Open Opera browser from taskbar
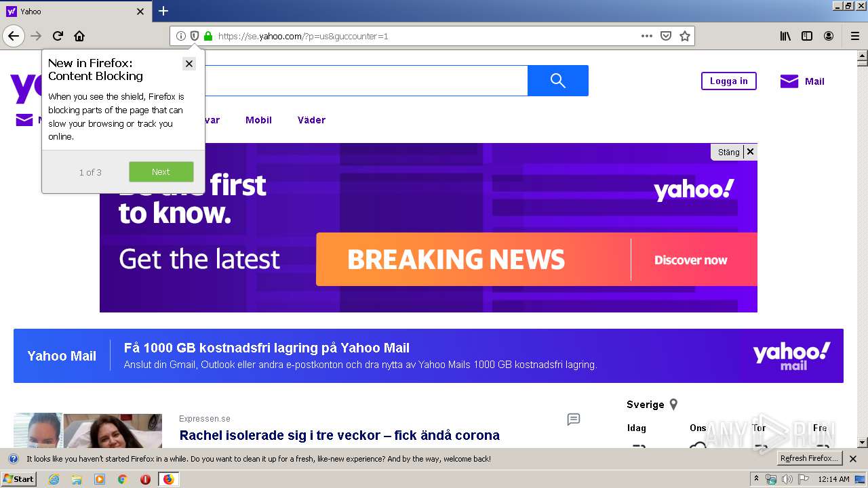 (x=145, y=479)
